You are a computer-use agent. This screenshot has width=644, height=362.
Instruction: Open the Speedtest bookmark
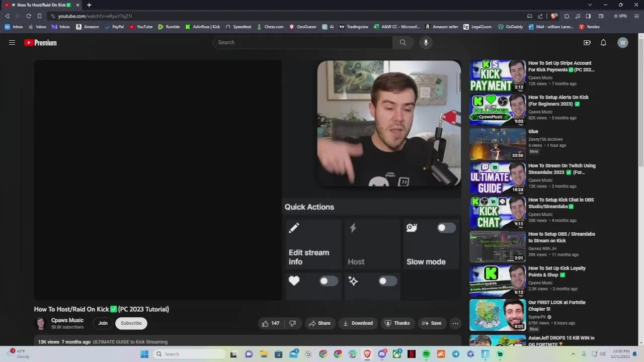pos(238,27)
